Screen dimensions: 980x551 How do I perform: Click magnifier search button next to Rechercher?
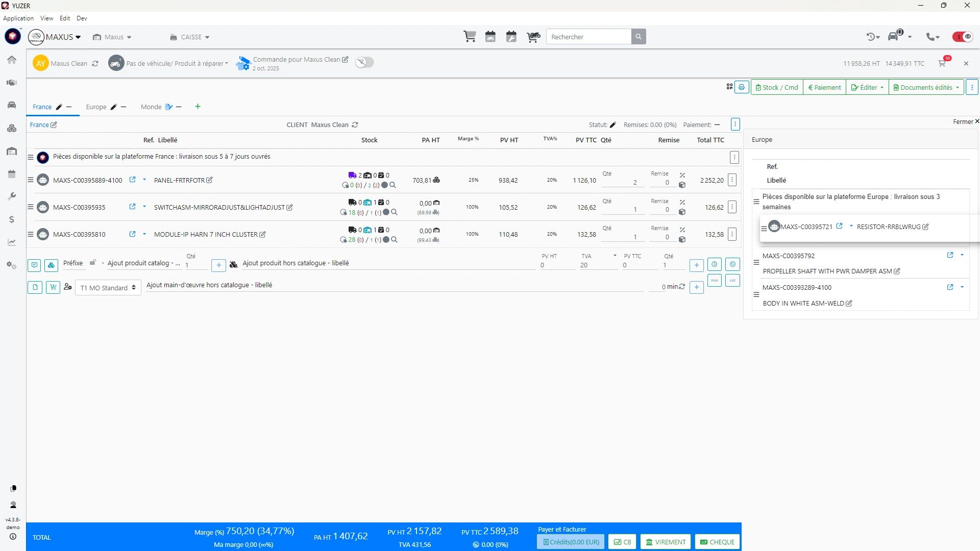click(x=638, y=37)
